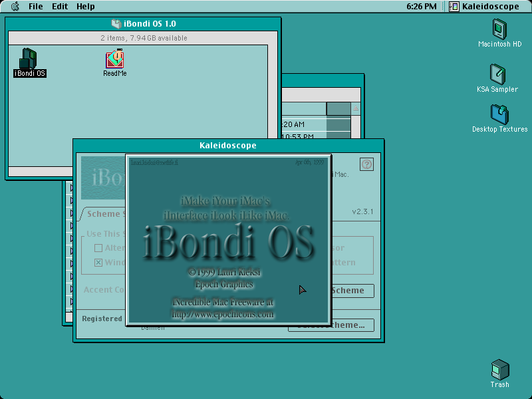Click the lauri.kieksi@netlife.fi email text
Screen dimensions: 532x399
154,162
